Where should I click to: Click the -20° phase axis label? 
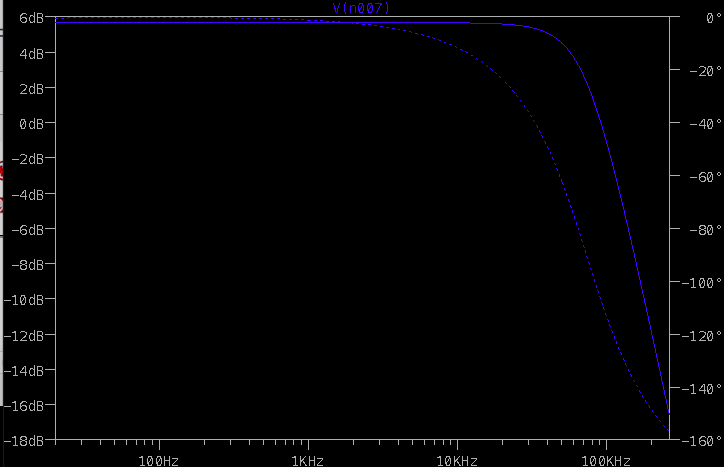click(706, 71)
